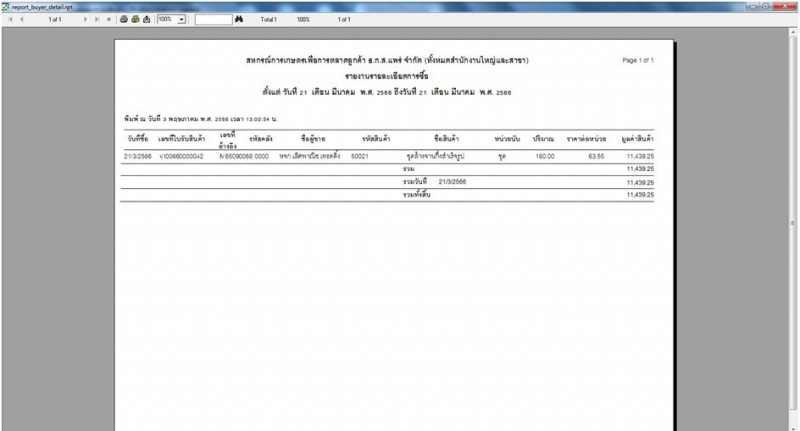This screenshot has width=800, height=431.
Task: Open printer setup from the toolbar
Action: tap(134, 19)
